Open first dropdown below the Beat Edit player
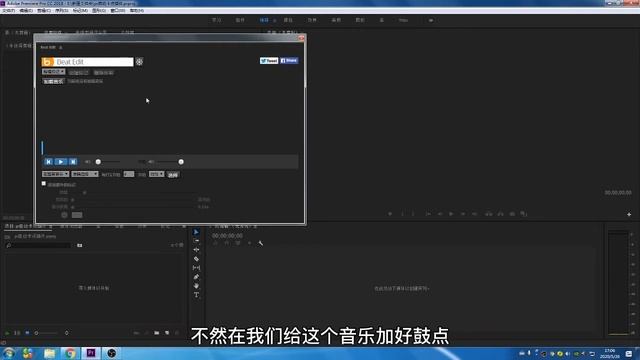This screenshot has width=640, height=360. 56,174
